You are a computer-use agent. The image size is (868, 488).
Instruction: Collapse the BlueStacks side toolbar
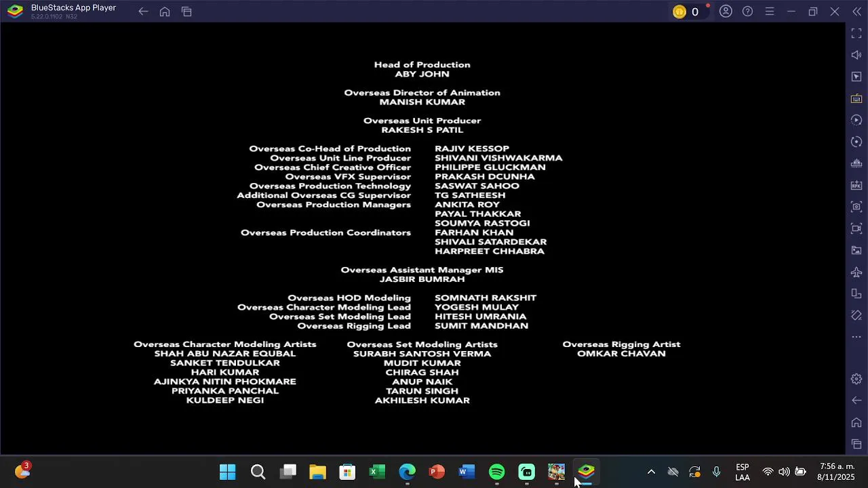(856, 12)
